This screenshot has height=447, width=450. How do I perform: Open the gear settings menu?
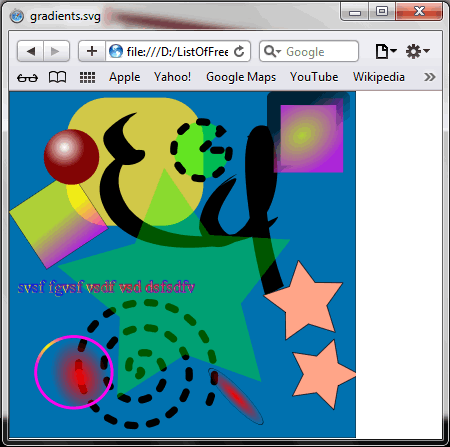click(x=417, y=51)
